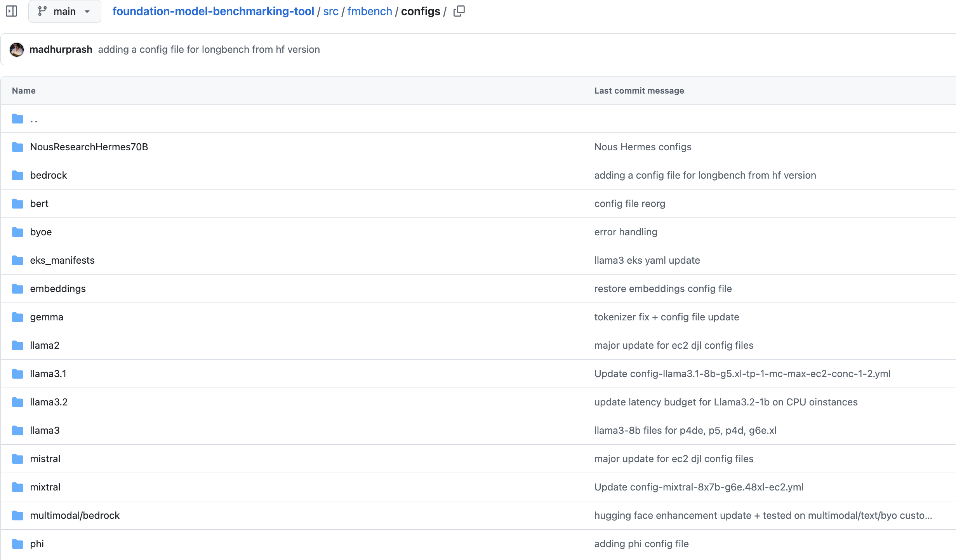Open the embeddings folder
The height and width of the screenshot is (560, 956).
tap(58, 289)
